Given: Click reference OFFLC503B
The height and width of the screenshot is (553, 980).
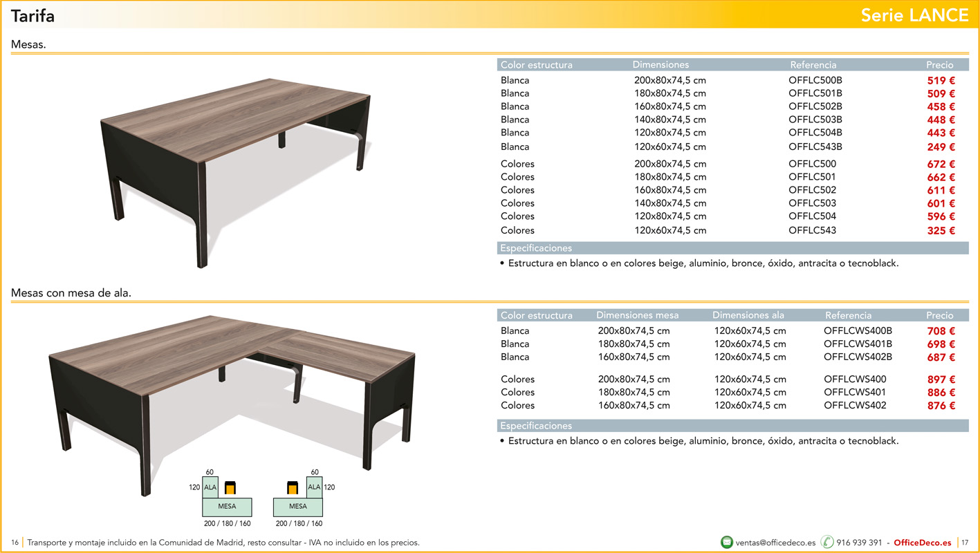Looking at the screenshot, I should coord(815,120).
